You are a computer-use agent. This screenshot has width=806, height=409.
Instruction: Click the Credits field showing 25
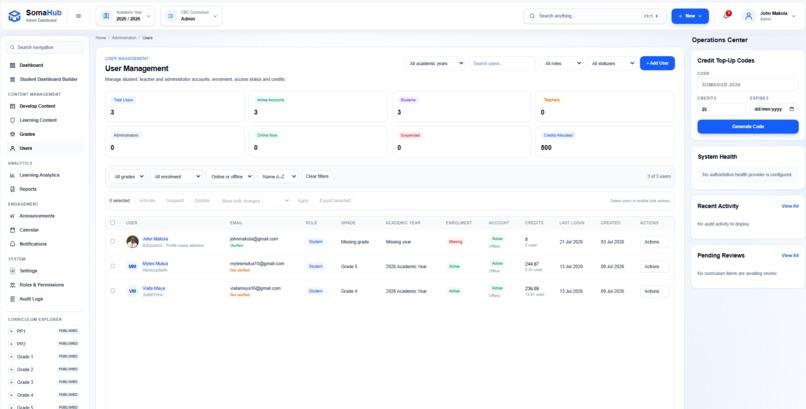(x=721, y=109)
